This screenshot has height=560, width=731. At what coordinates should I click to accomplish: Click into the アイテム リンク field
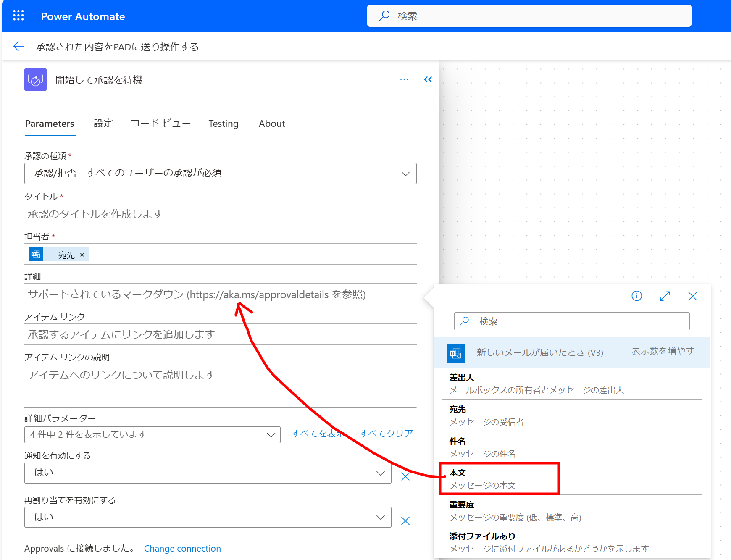[x=221, y=334]
